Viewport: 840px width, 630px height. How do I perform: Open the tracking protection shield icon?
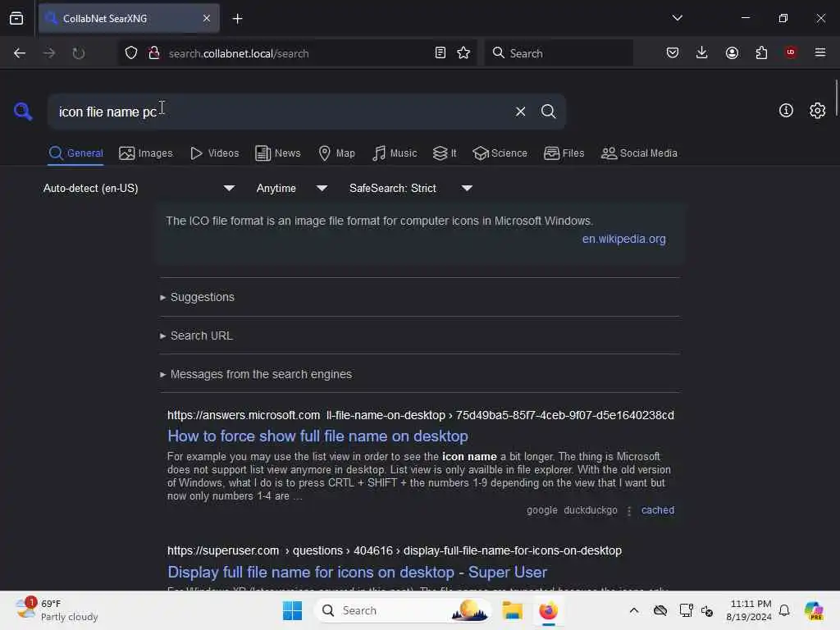131,52
